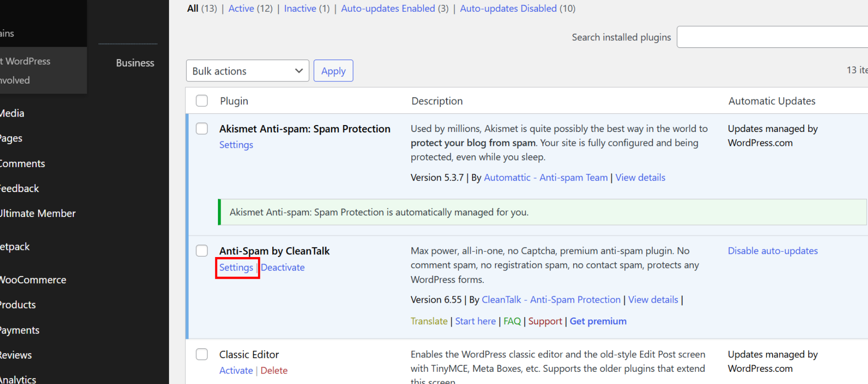Open the About WordPress submenu item
Image resolution: width=868 pixels, height=384 pixels.
(x=25, y=61)
